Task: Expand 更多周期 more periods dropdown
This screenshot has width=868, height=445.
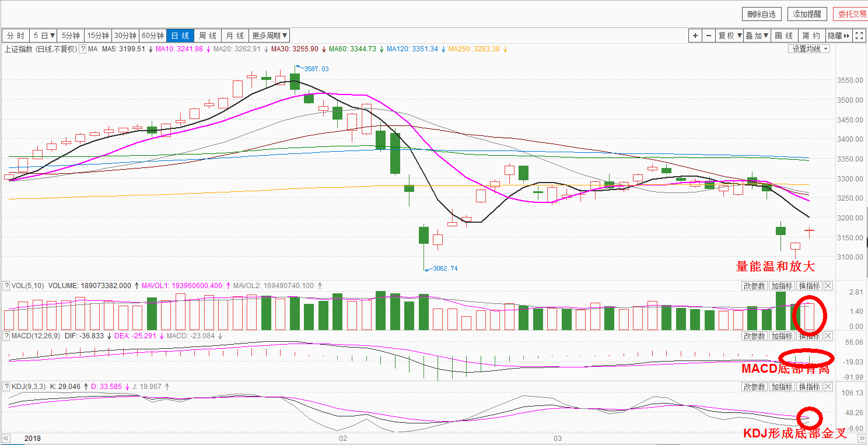Action: click(269, 36)
